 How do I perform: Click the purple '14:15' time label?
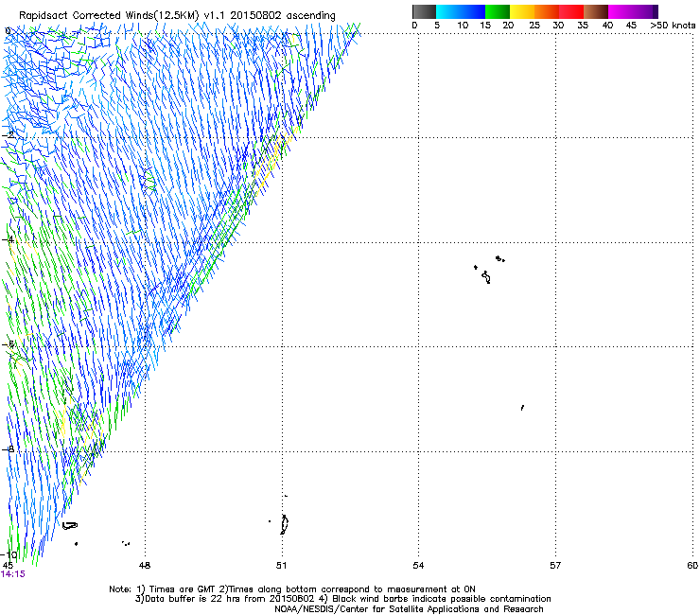pyautogui.click(x=13, y=574)
